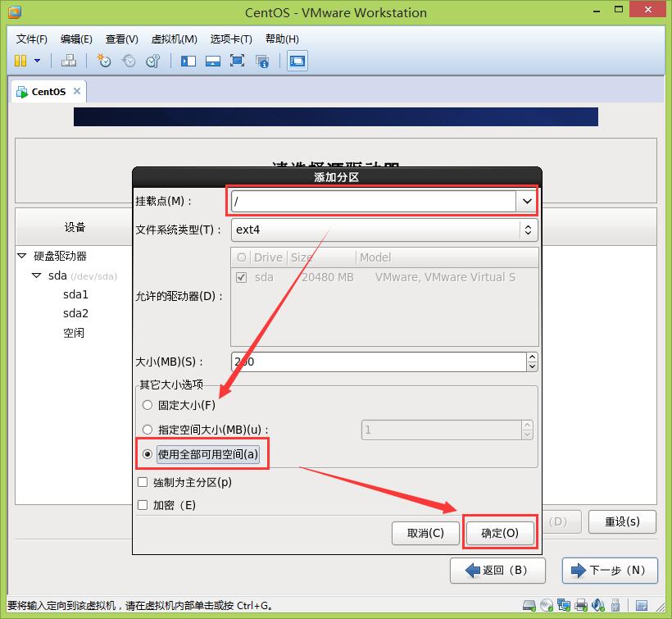
Task: Click the take snapshot toolbar icon
Action: point(104,61)
